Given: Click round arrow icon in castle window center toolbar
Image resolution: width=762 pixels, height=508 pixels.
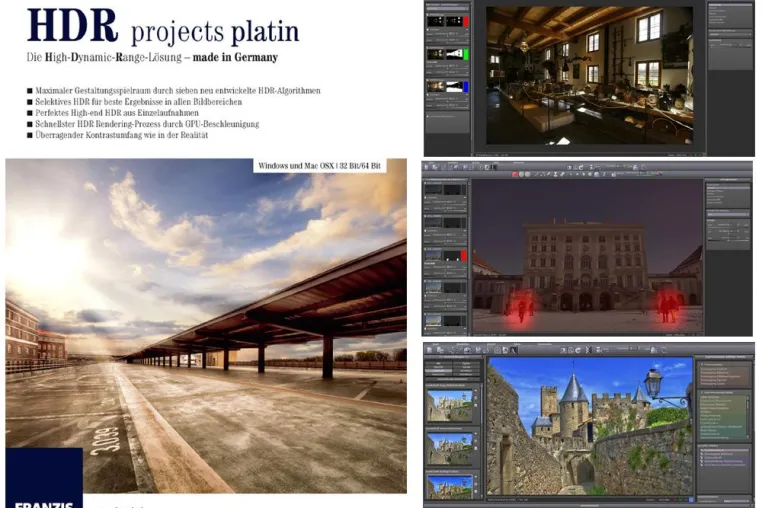Looking at the screenshot, I should pos(577,350).
